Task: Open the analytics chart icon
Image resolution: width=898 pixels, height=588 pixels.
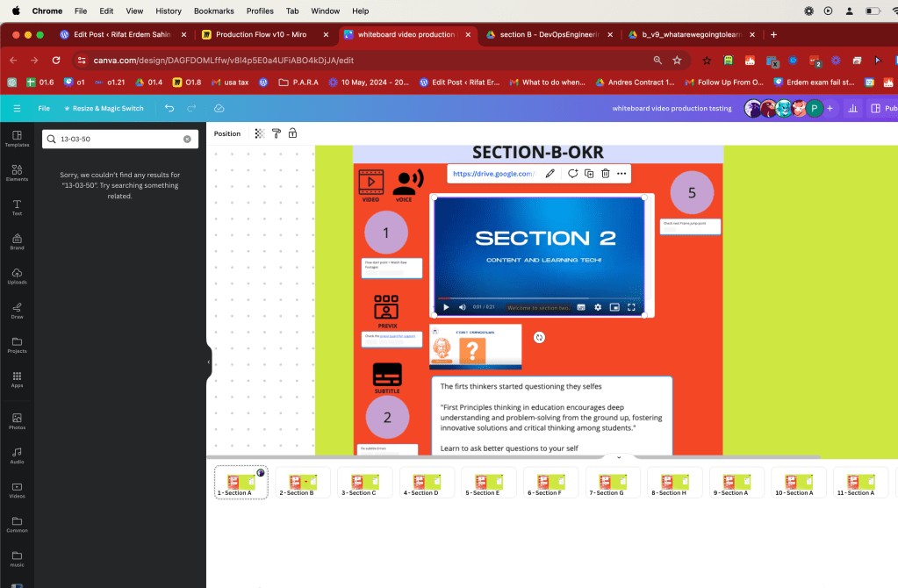Action: (852, 108)
